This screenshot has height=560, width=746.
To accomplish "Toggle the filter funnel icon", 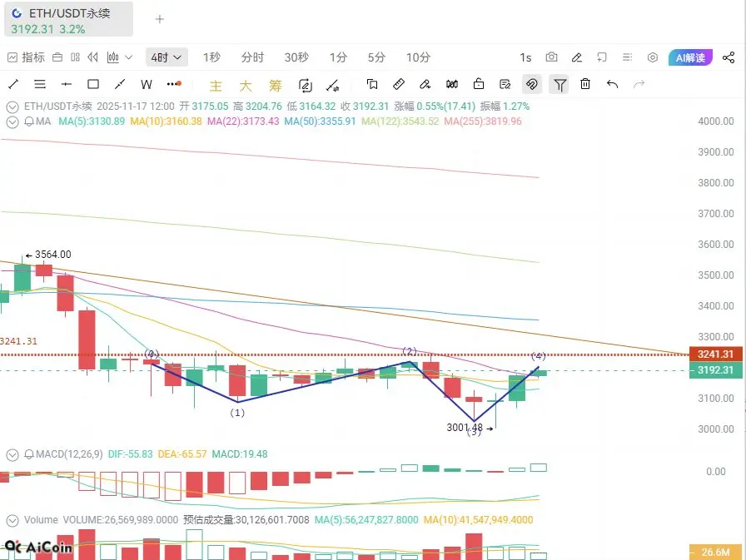I will (559, 85).
